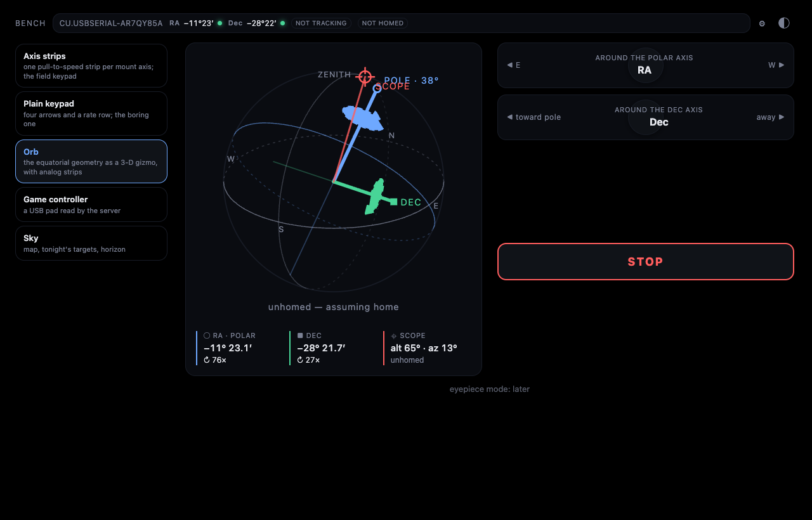Click the ZENITH label on the orb
This screenshot has height=520, width=812.
pyautogui.click(x=334, y=75)
